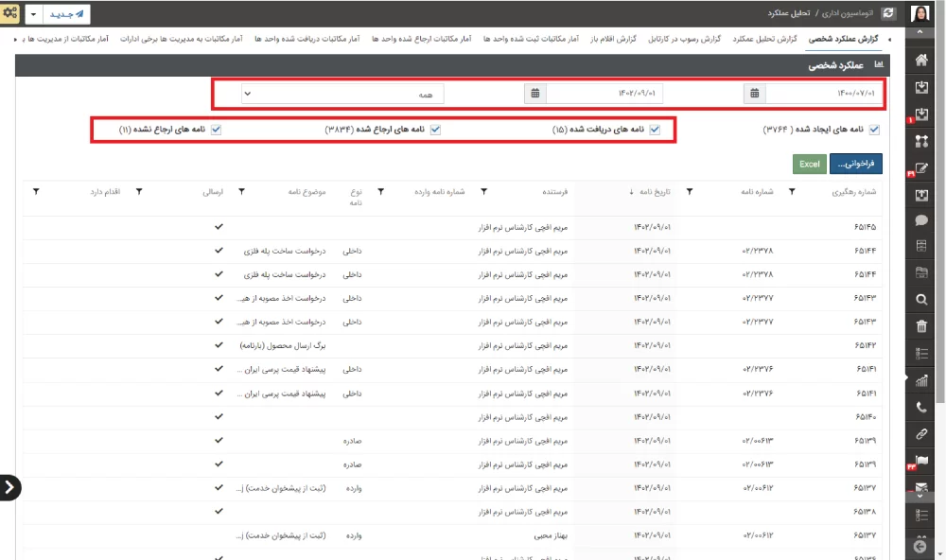Image resolution: width=946 pixels, height=560 pixels.
Task: Open dropdown arrow beside 'جدید' button
Action: click(x=33, y=14)
